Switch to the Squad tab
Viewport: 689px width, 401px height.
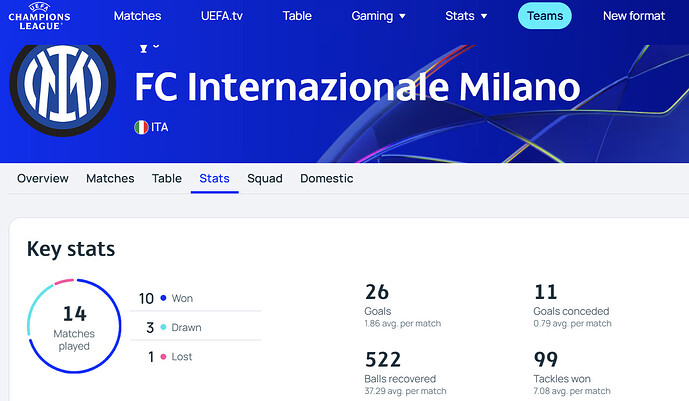point(265,178)
